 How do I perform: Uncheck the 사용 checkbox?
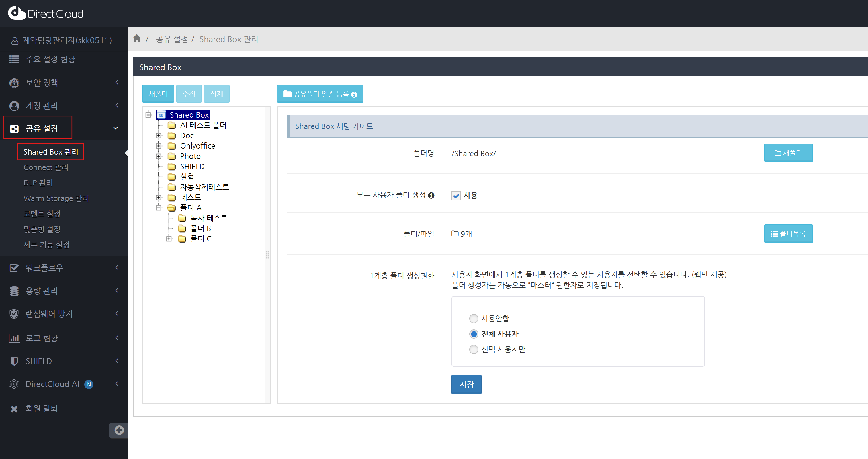point(456,196)
